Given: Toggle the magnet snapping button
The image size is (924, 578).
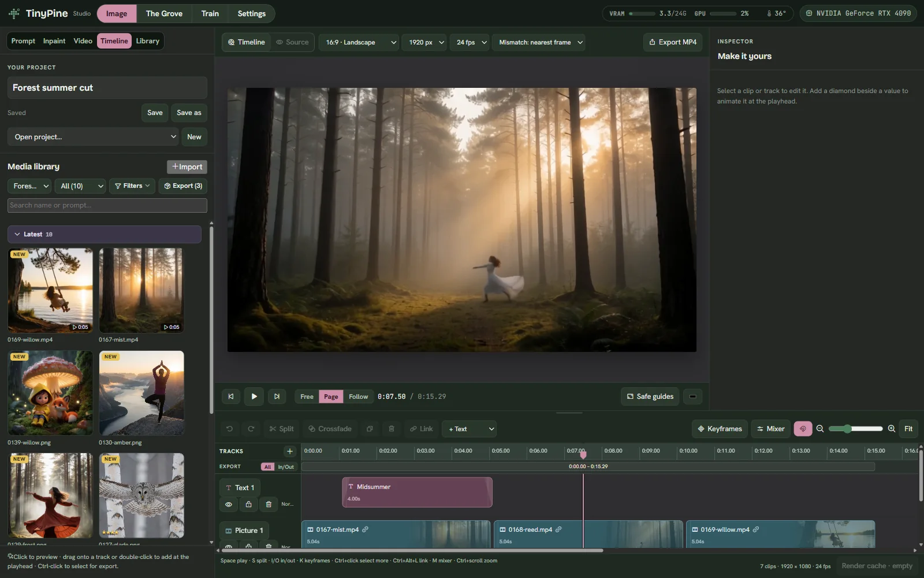Looking at the screenshot, I should (x=803, y=429).
